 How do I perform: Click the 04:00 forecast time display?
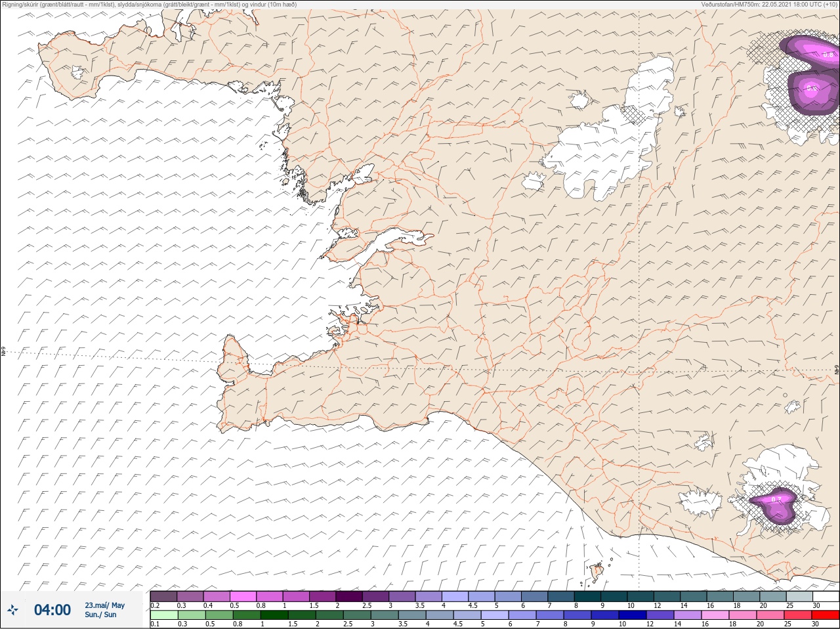coord(52,610)
